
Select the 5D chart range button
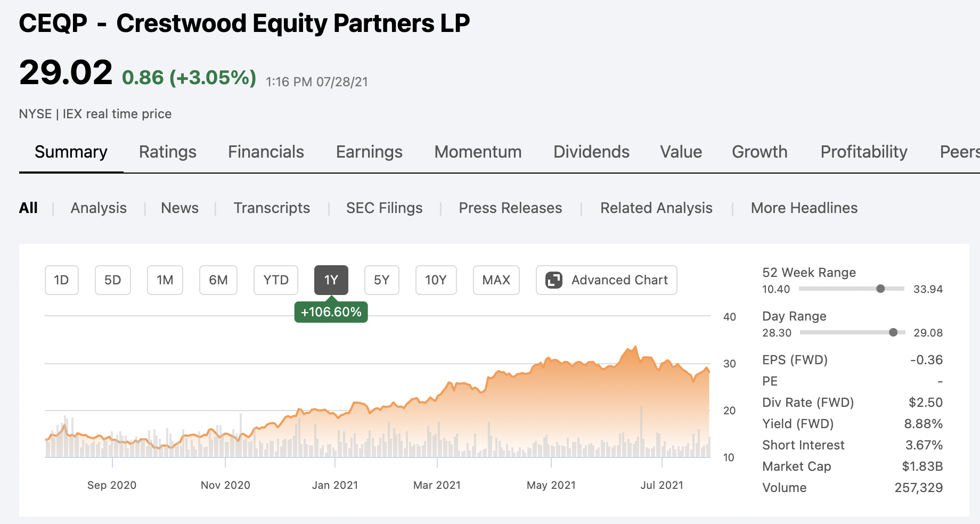tap(112, 280)
